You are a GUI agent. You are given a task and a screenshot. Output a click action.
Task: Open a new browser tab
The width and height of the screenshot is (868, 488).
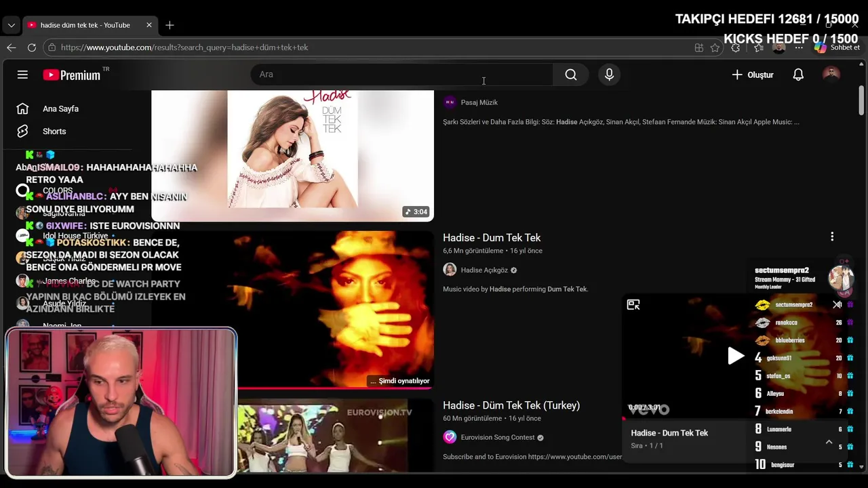coord(170,25)
